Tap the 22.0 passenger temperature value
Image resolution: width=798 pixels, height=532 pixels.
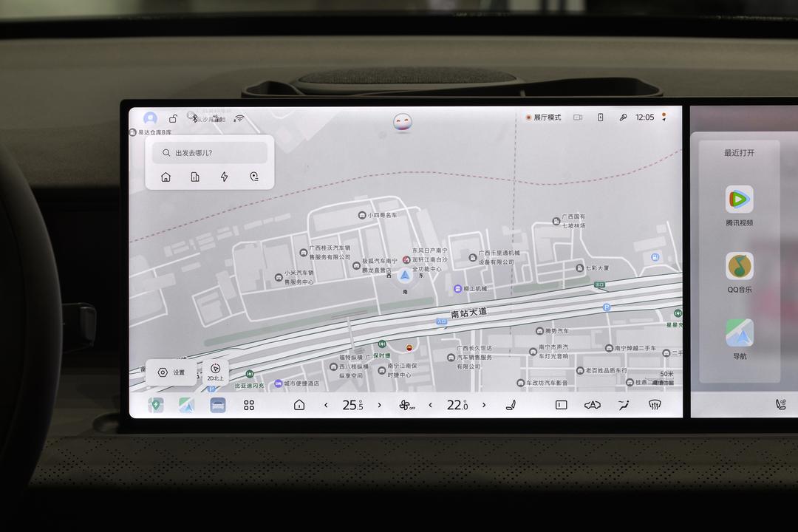[x=457, y=405]
